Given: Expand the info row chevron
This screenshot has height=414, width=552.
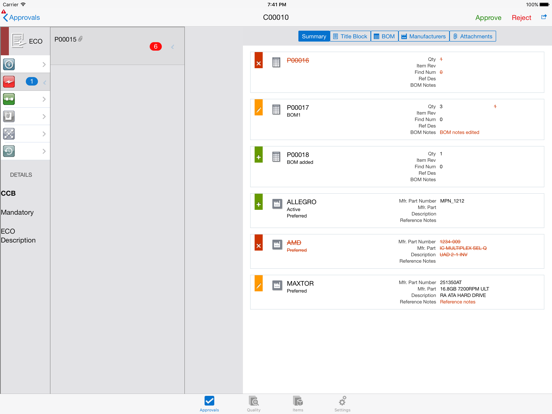Looking at the screenshot, I should click(x=44, y=64).
